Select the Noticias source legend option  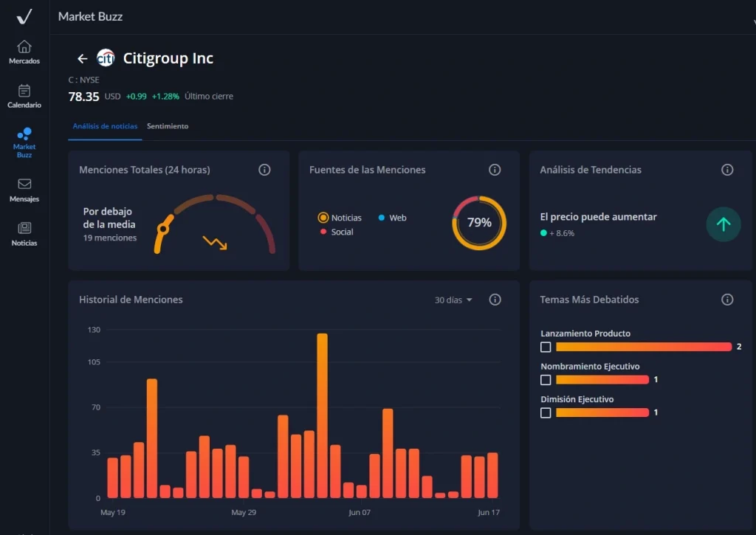click(x=340, y=218)
